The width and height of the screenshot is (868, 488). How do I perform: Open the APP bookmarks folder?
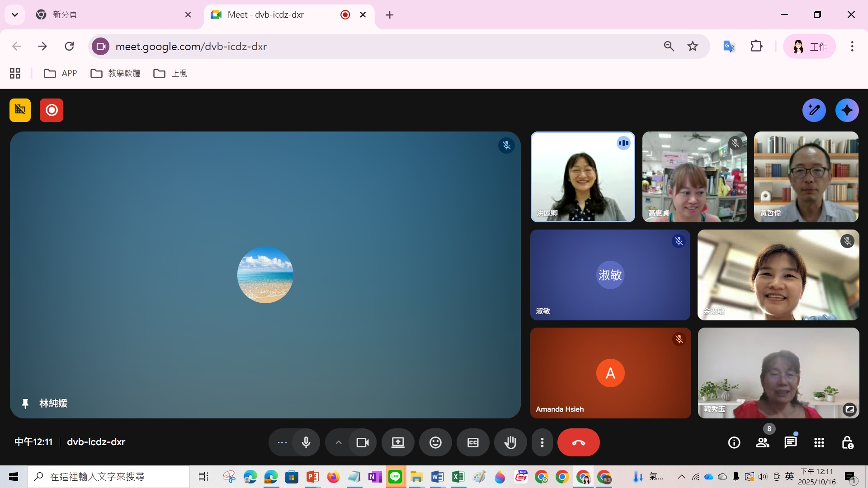click(x=60, y=73)
